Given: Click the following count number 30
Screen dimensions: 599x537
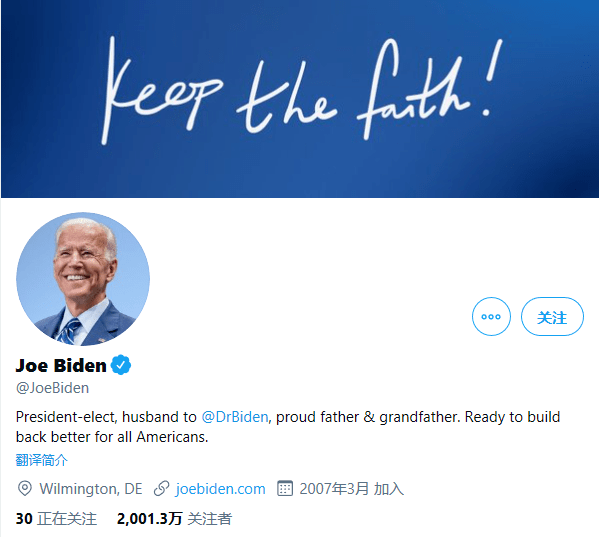Looking at the screenshot, I should coord(24,519).
